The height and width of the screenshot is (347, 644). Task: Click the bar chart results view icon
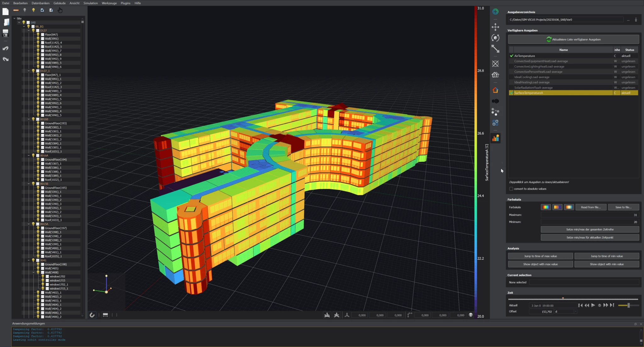click(x=496, y=138)
